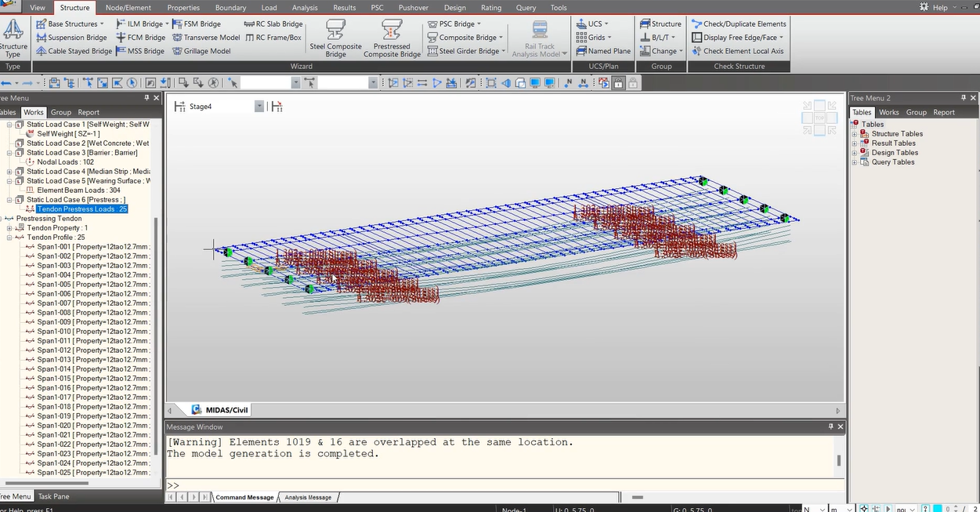Click the command line input field

point(505,485)
